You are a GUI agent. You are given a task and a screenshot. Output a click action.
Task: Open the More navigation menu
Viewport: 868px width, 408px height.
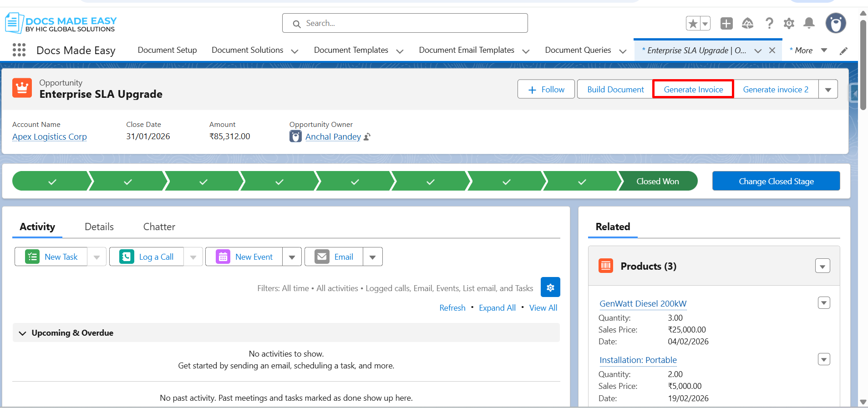[808, 50]
